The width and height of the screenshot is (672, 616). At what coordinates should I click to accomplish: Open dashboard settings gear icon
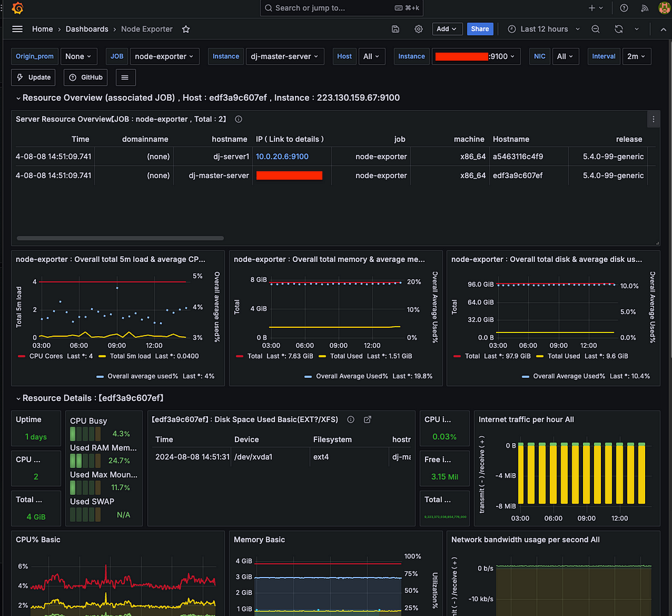419,29
